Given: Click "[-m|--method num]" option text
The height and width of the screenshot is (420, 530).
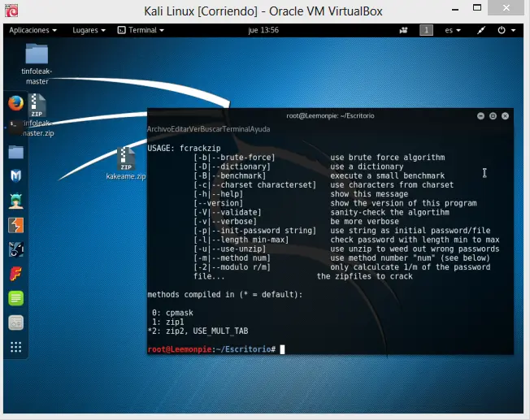Looking at the screenshot, I should (232, 258).
